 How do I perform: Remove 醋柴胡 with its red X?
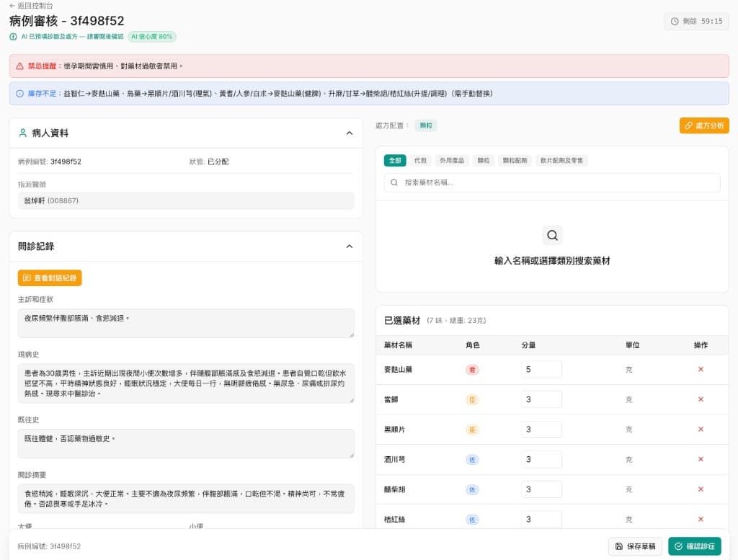[701, 489]
